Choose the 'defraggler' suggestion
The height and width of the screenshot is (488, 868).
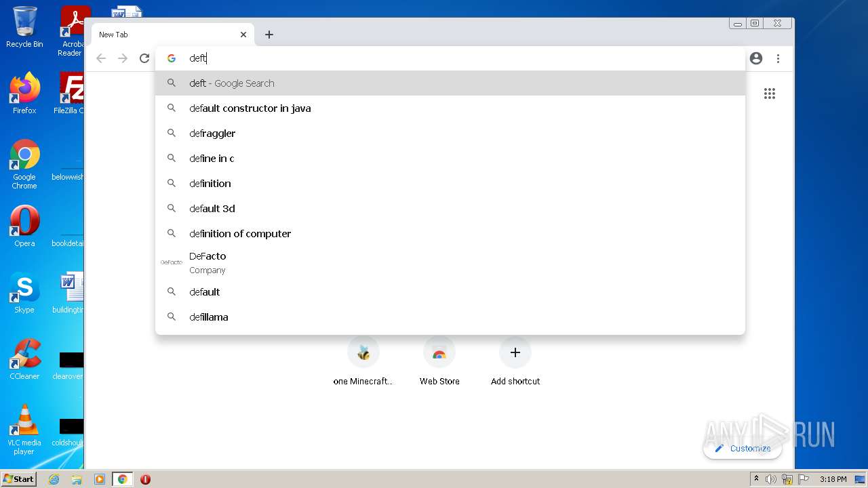click(x=450, y=134)
